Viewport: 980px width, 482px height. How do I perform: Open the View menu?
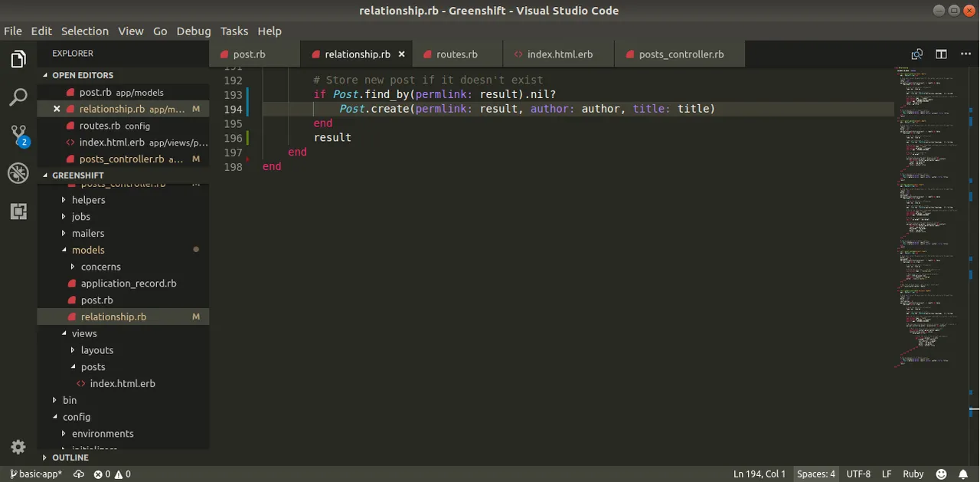click(x=131, y=31)
